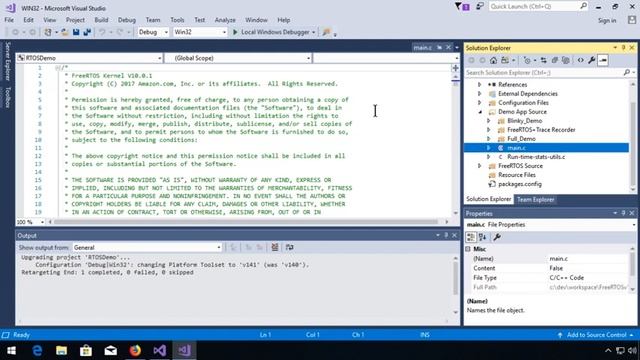The image size is (640, 360).
Task: Select packages.config in Solution Explorer
Action: (x=520, y=184)
